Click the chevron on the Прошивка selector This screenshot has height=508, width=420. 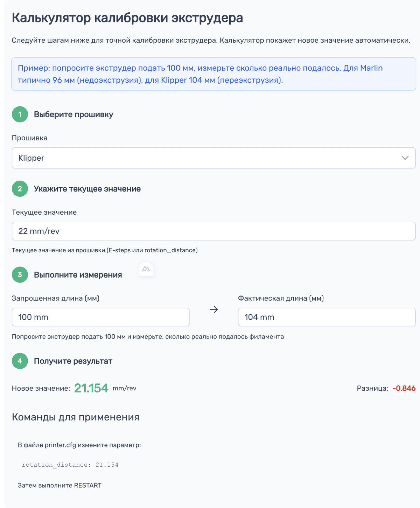[405, 158]
